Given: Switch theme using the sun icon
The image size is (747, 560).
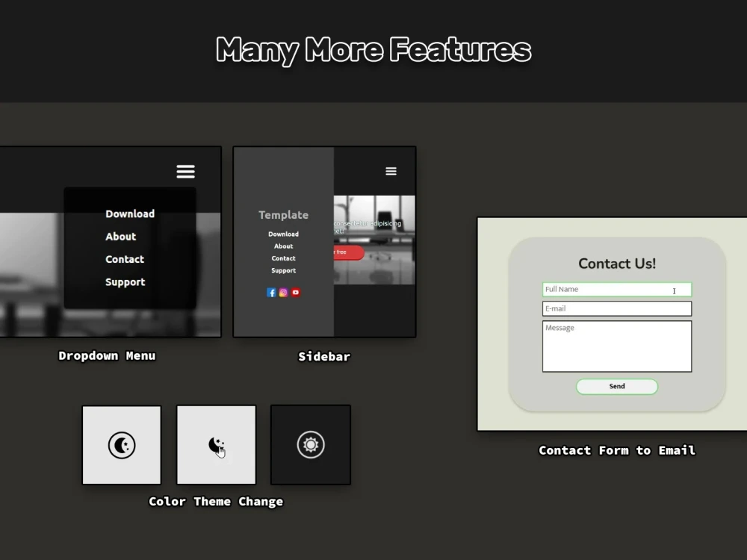Looking at the screenshot, I should [x=311, y=445].
